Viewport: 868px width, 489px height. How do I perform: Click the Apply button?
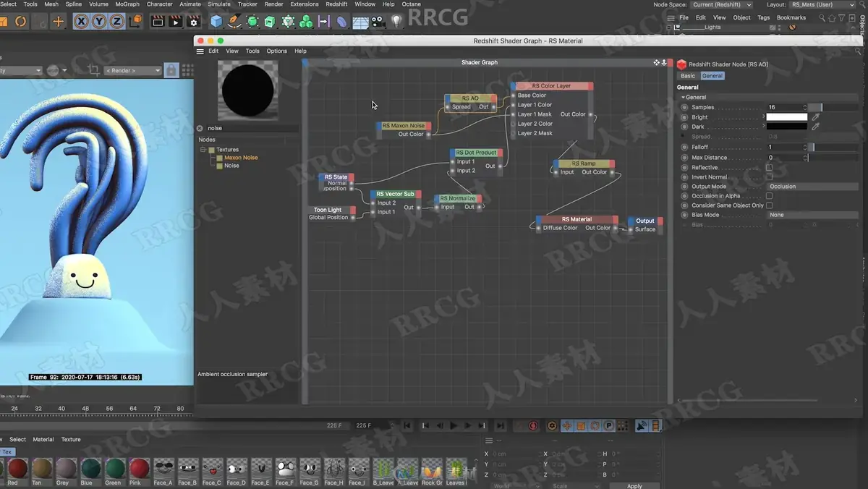(x=634, y=485)
